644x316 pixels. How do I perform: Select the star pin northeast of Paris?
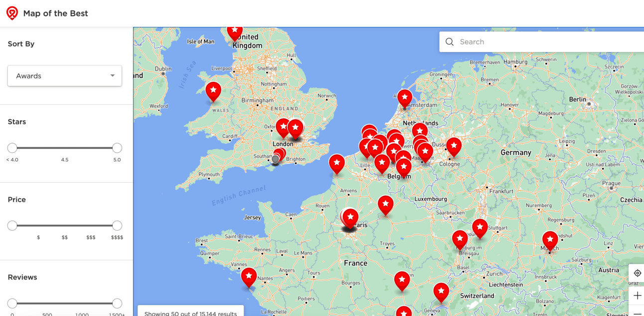pyautogui.click(x=385, y=205)
